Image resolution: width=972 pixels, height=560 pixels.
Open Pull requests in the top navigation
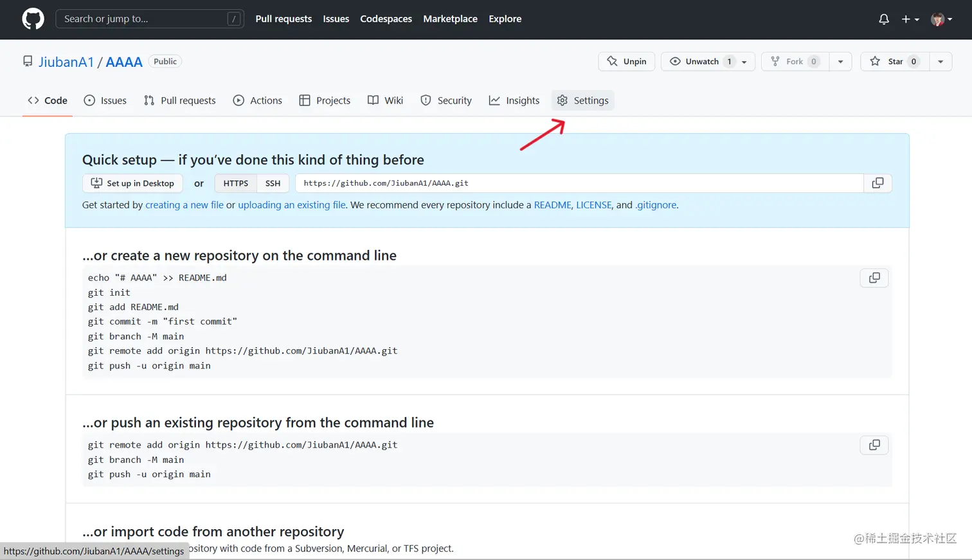(283, 19)
